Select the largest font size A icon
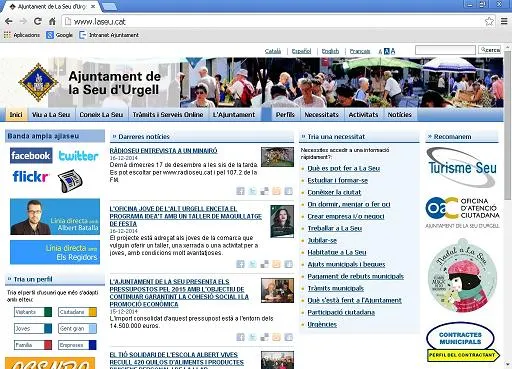This screenshot has height=369, width=512. coord(393,51)
